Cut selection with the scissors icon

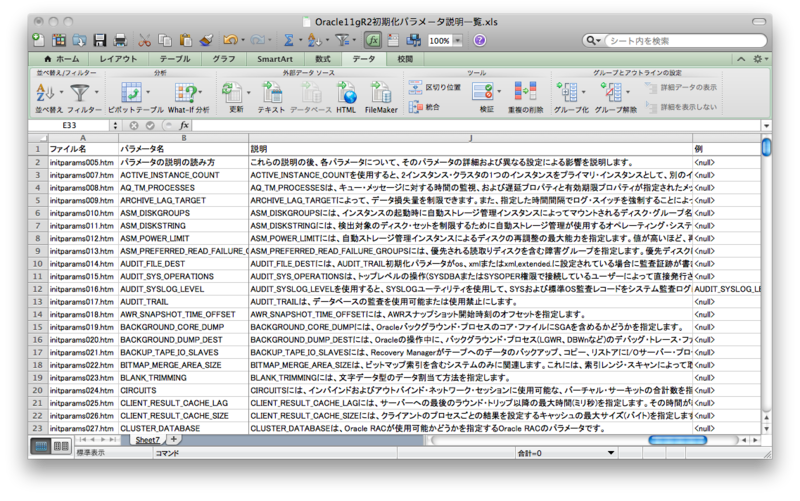144,40
